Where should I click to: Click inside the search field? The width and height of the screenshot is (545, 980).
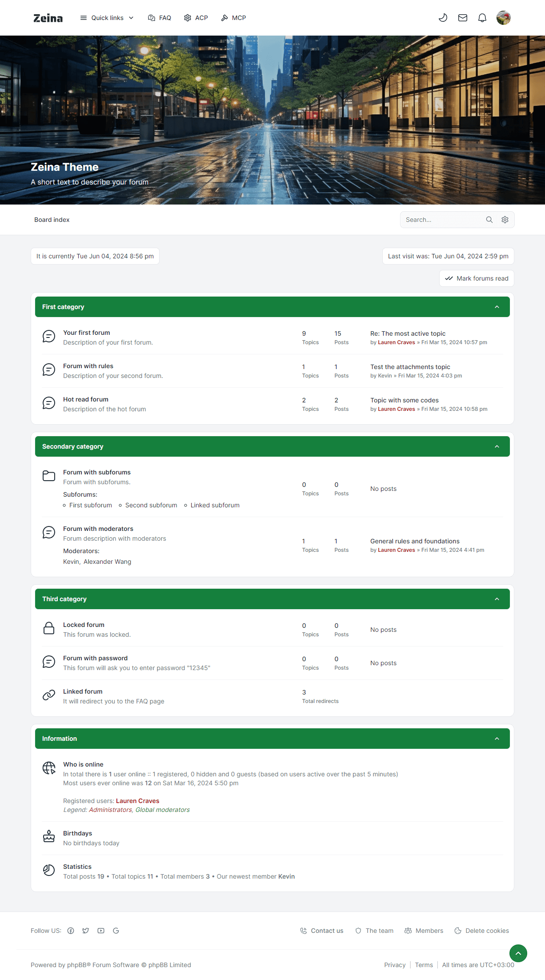pyautogui.click(x=440, y=219)
